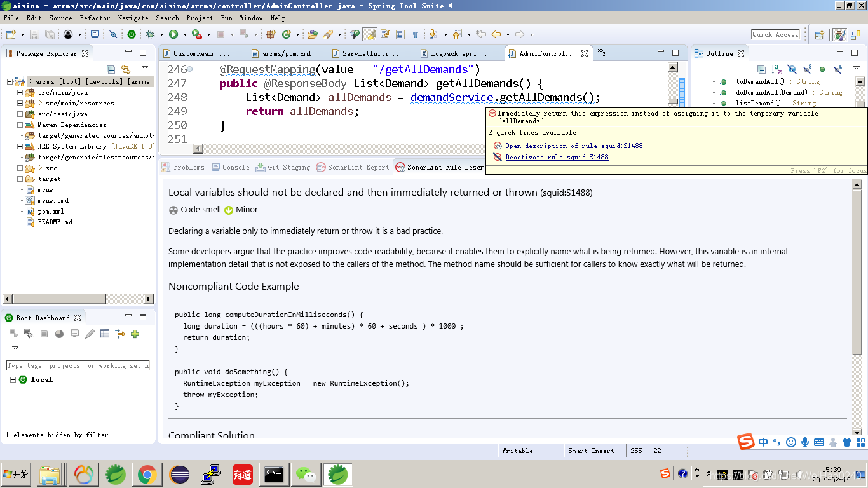The width and height of the screenshot is (868, 488).
Task: Open Package Explorer view menu triangle
Action: 145,68
